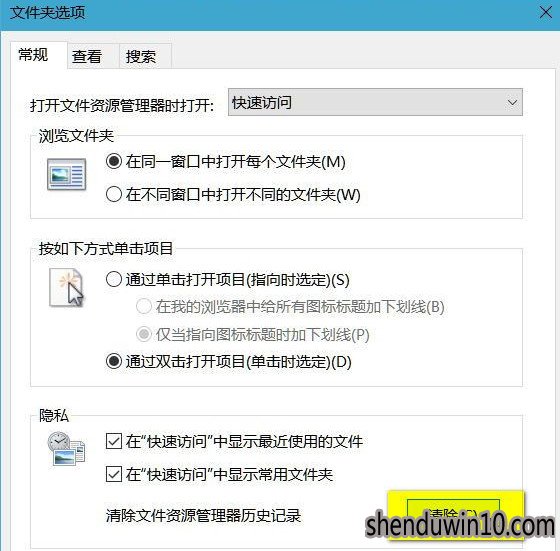Select 在同一窗口中打开每个文件夹 radio button
560x551 pixels.
pos(114,161)
